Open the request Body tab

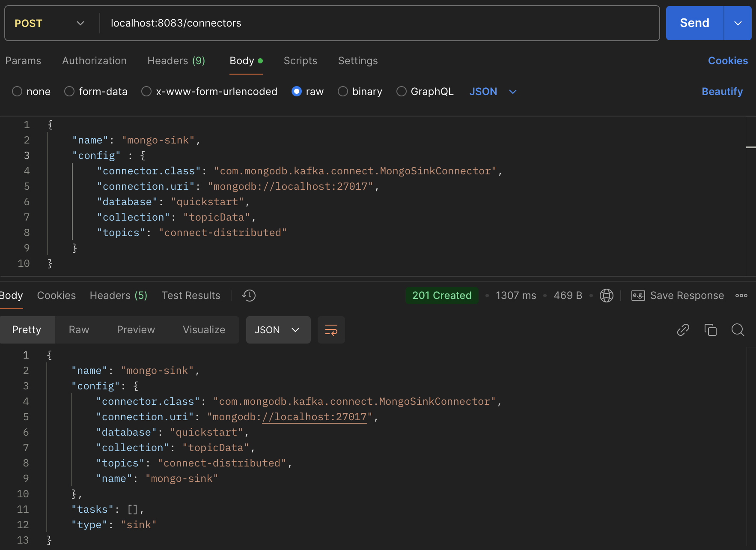click(x=246, y=61)
